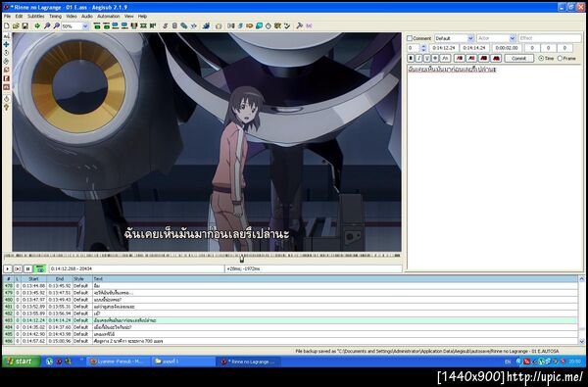Select the standard crosshair video tool
The width and height of the screenshot is (588, 387).
click(x=7, y=36)
